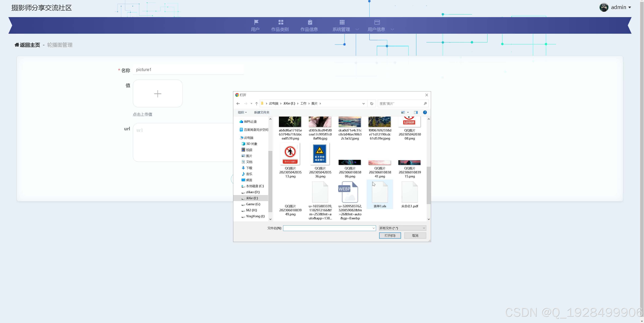The image size is (644, 323).
Task: Open file type filter 所有文件 dropdown
Action: (402, 228)
